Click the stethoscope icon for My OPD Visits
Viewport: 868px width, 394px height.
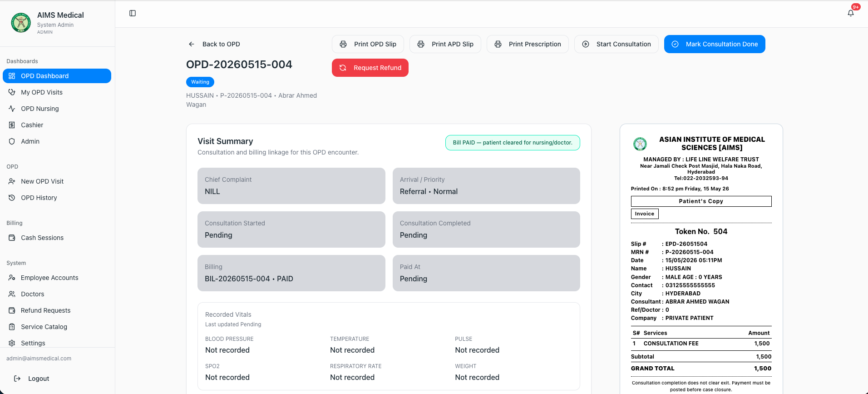point(12,92)
